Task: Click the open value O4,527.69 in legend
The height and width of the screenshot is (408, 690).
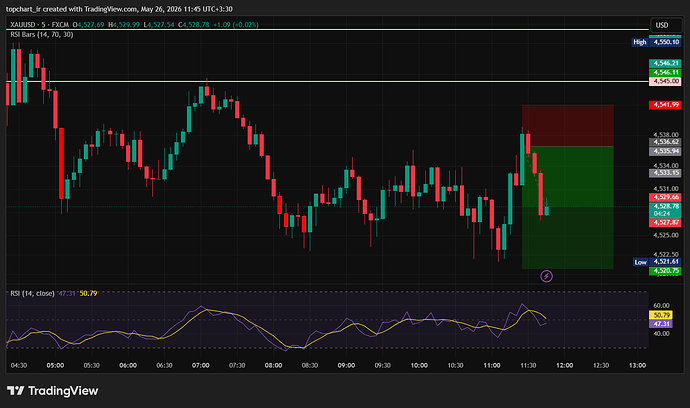Action: pos(88,25)
